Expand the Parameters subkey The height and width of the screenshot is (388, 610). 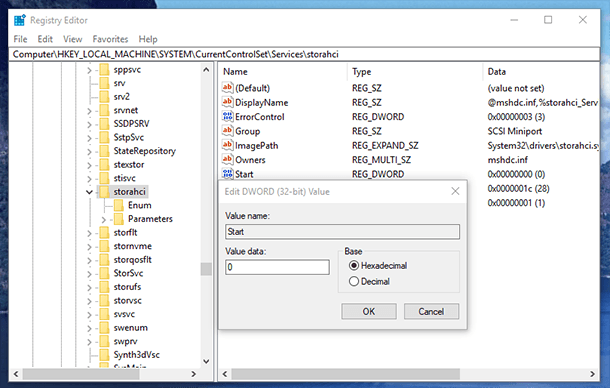click(103, 220)
